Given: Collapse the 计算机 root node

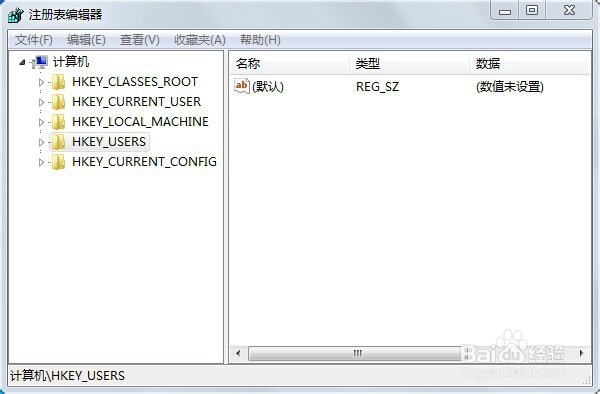Looking at the screenshot, I should [22, 62].
